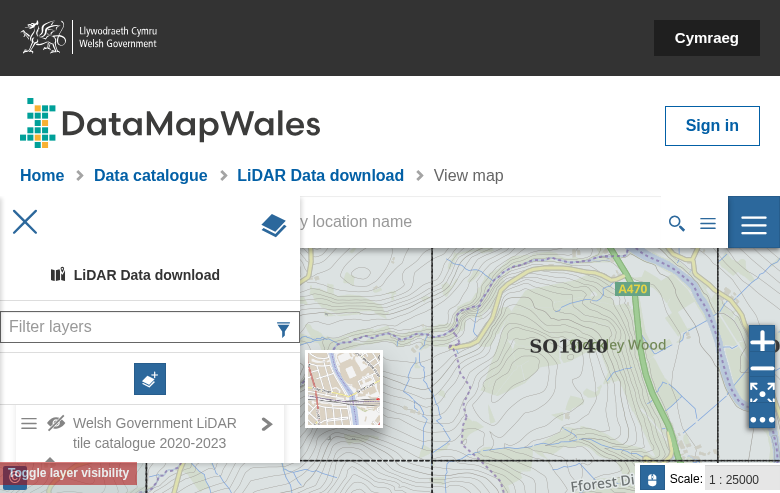Show more map tools ellipsis
This screenshot has width=780, height=493.
pos(762,419)
